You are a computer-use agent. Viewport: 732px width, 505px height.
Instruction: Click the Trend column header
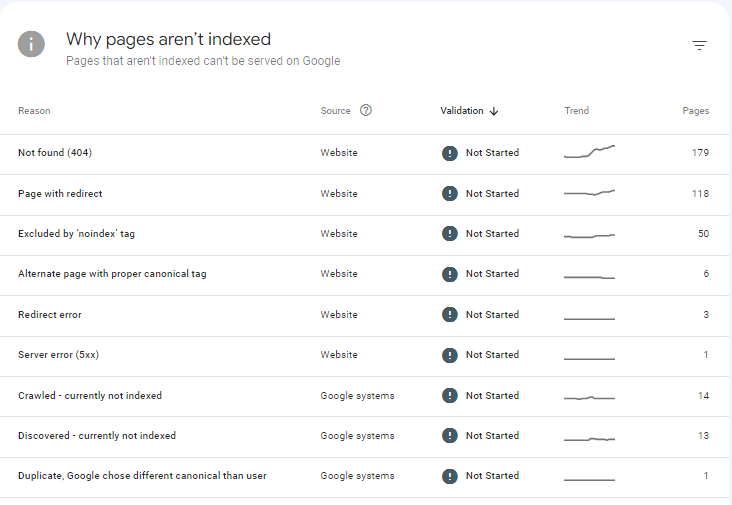pyautogui.click(x=577, y=111)
